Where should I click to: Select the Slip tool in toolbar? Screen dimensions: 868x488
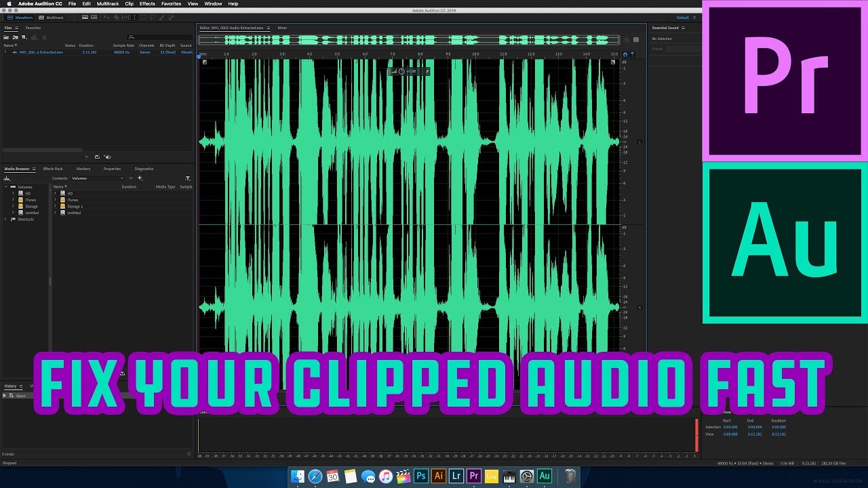[x=125, y=17]
